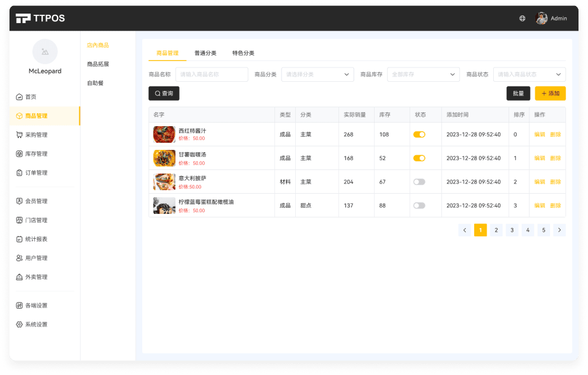Open 首页 home icon in sidebar
The image size is (588, 375).
(x=20, y=97)
